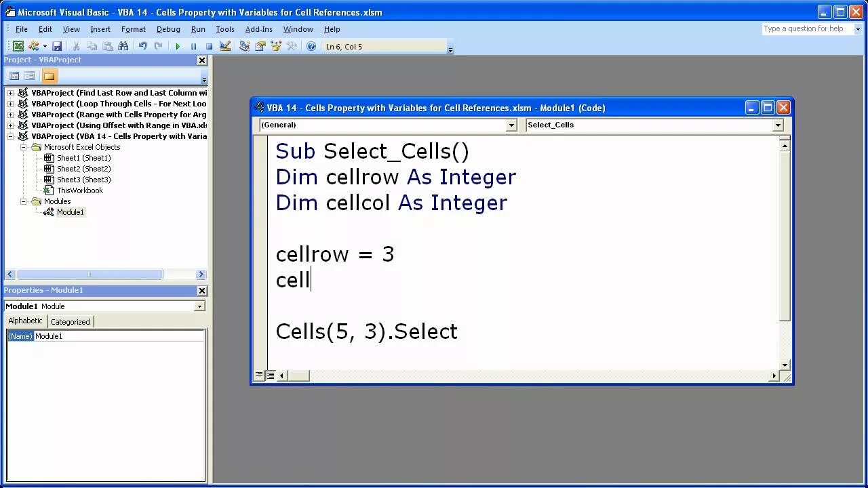Expand VBAProject (Range with Cells Property) node
The height and width of the screenshot is (488, 868).
[10, 115]
